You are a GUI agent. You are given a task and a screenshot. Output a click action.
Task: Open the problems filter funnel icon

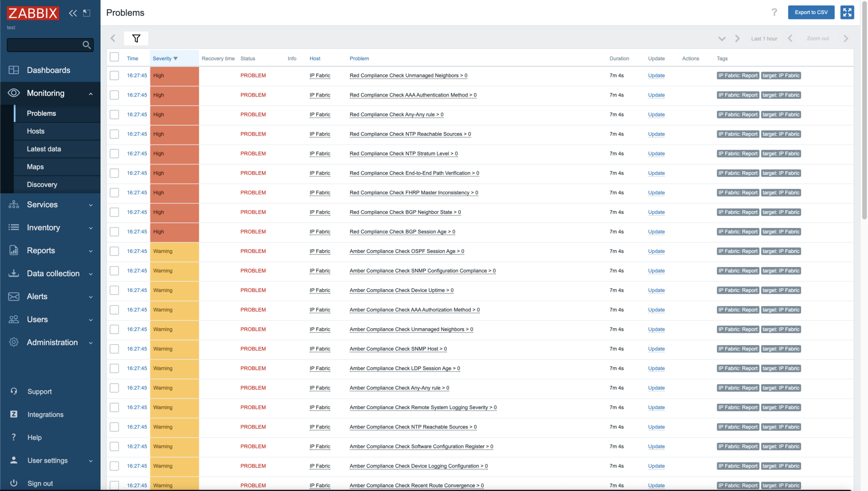(x=136, y=38)
